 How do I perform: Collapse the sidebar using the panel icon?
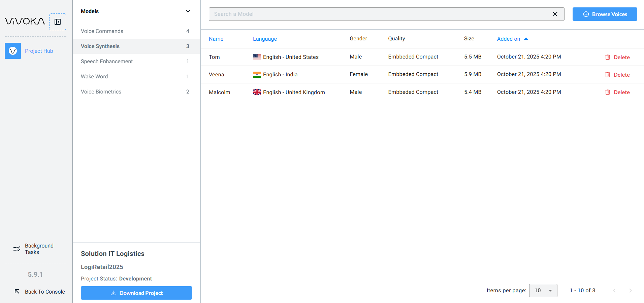(x=58, y=22)
